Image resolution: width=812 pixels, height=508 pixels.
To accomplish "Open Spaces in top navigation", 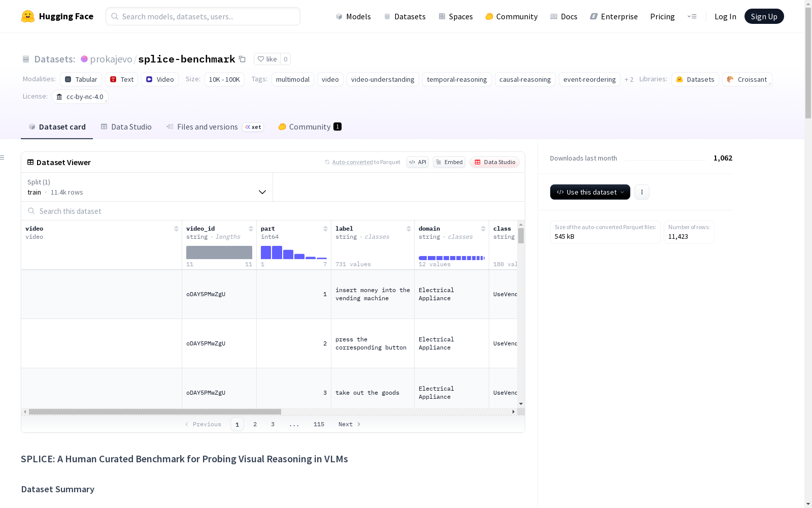I will point(456,16).
